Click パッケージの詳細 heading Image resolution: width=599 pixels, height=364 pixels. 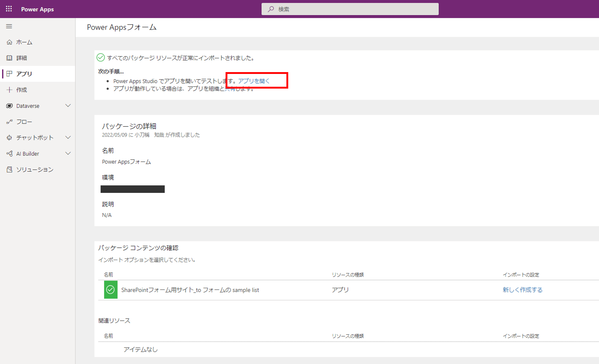tap(129, 126)
